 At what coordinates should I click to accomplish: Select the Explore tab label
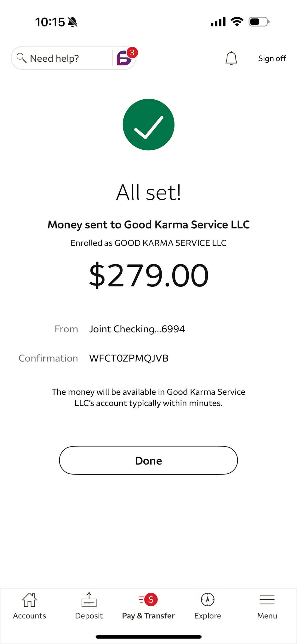[208, 616]
